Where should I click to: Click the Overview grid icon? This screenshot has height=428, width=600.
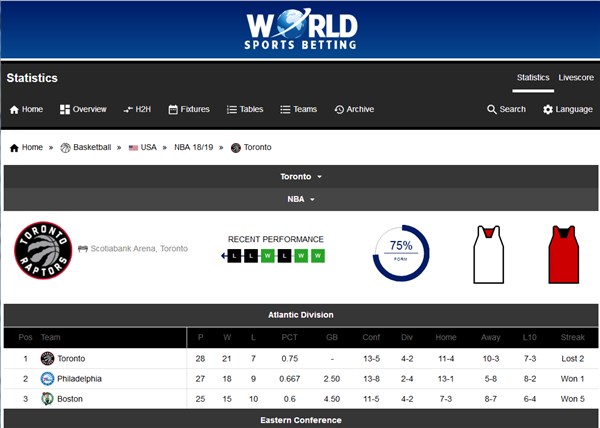click(x=65, y=109)
